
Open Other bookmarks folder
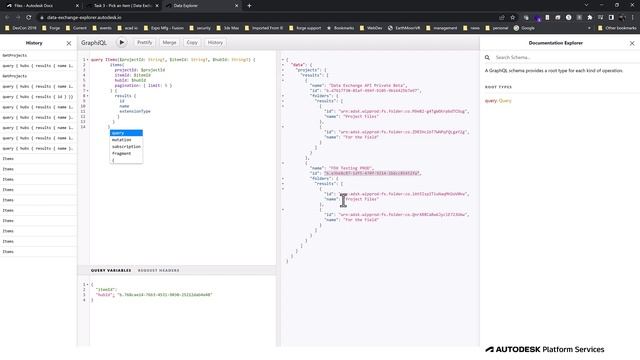(617, 28)
